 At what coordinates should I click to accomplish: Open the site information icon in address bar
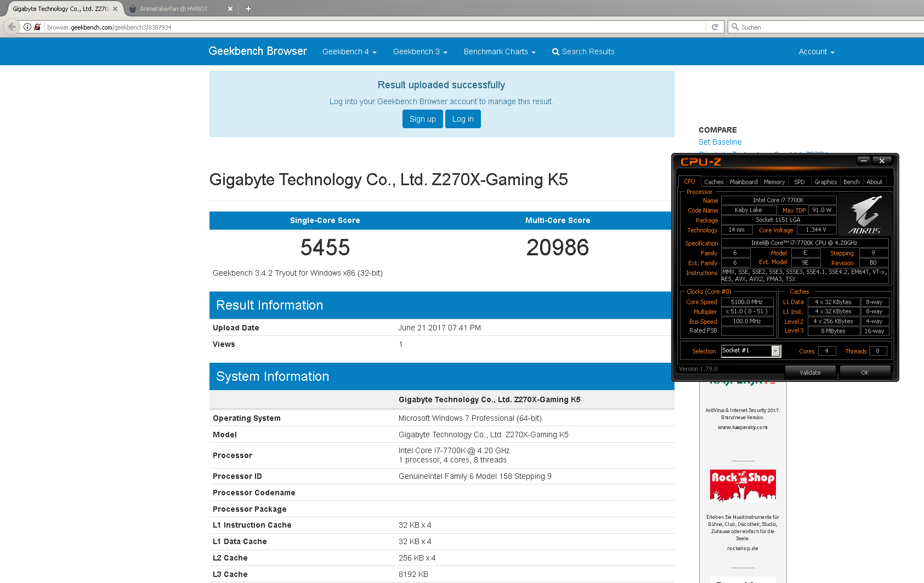click(x=27, y=27)
